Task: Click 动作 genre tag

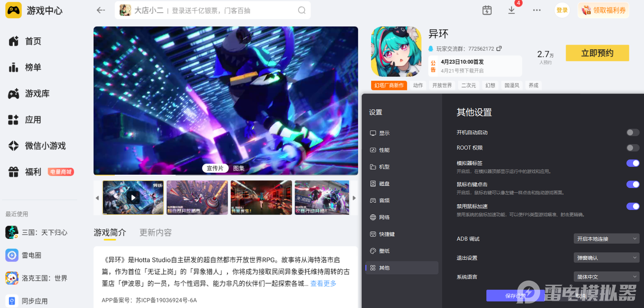Action: (418, 86)
